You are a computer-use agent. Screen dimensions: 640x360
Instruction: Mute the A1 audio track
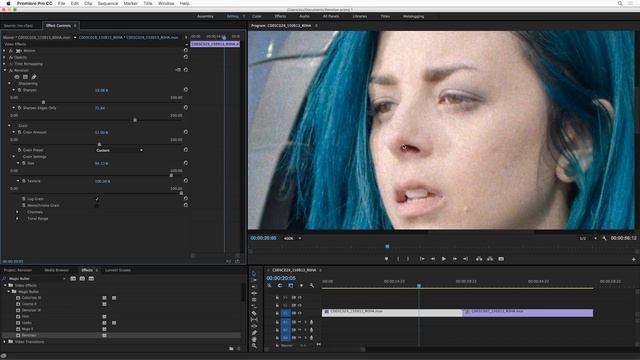(x=299, y=322)
